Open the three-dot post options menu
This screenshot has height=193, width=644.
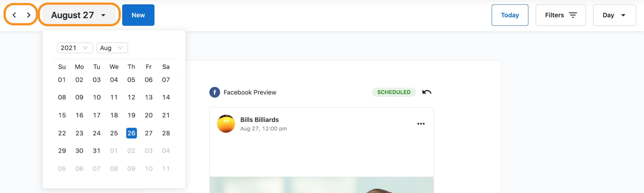[421, 124]
